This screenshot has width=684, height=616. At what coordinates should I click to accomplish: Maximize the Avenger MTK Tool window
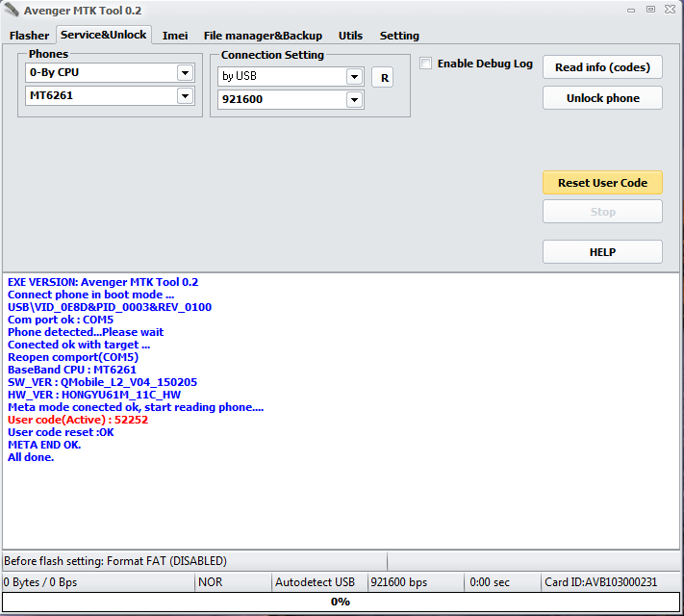coord(650,10)
